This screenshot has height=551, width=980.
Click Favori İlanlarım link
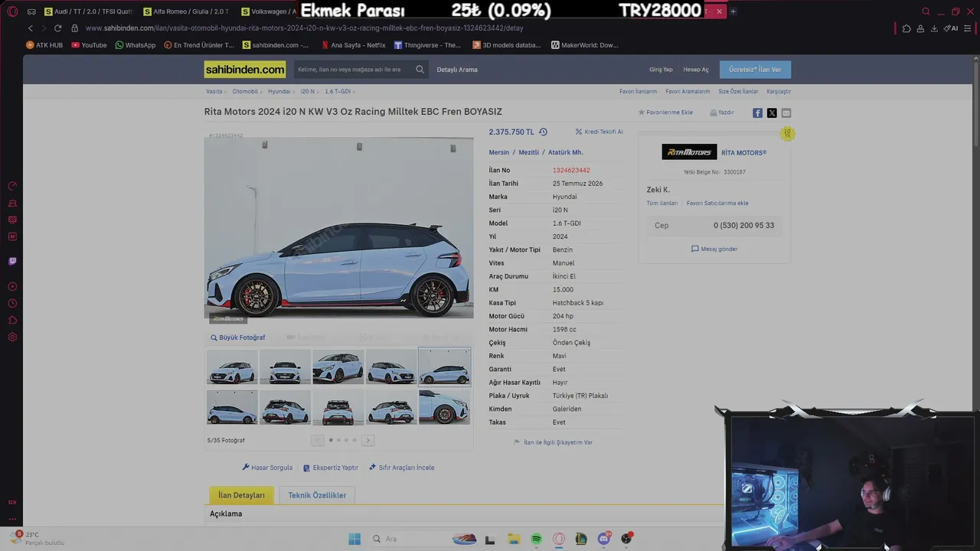click(x=639, y=91)
